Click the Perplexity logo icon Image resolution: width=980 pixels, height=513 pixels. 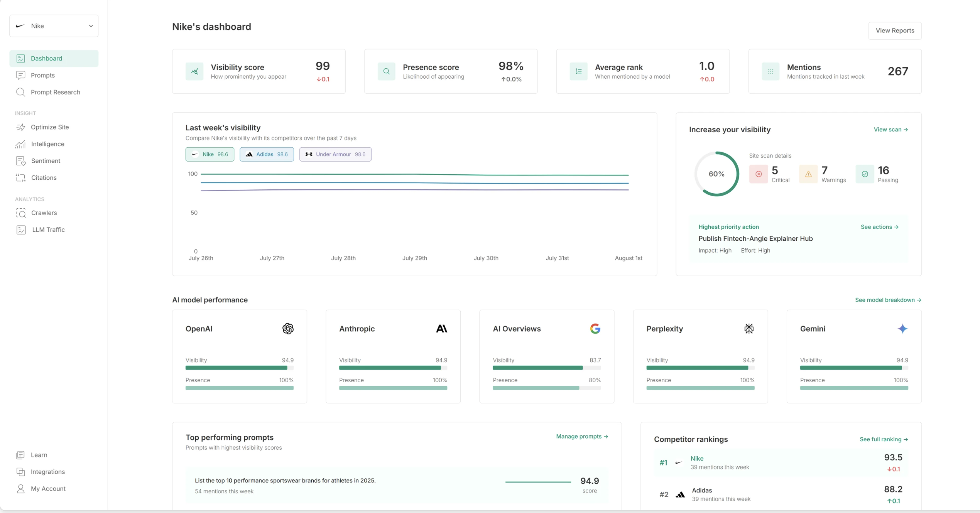tap(749, 329)
